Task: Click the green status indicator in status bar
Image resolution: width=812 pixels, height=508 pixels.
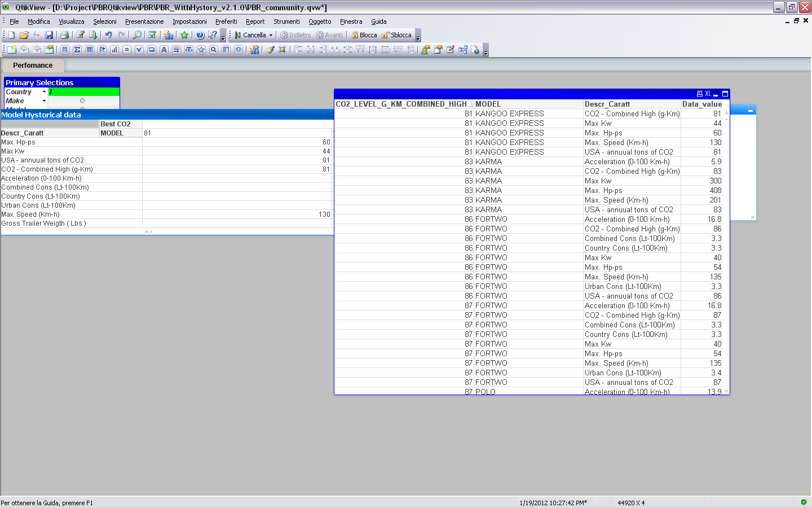Action: pos(804,502)
